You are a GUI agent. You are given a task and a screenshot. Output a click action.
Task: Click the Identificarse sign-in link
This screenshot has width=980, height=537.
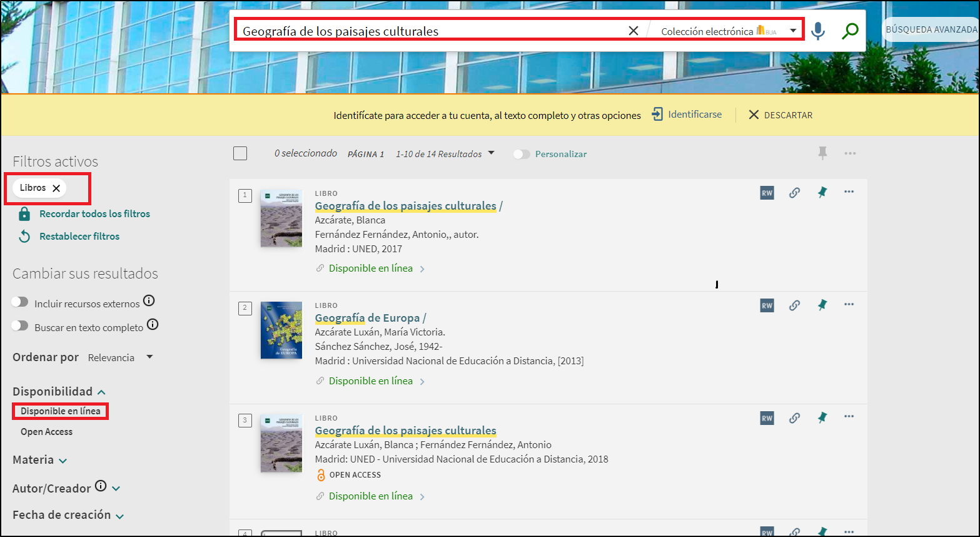pyautogui.click(x=687, y=115)
